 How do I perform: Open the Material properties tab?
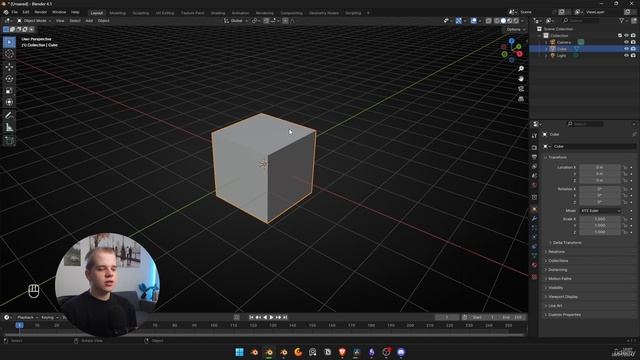click(x=534, y=265)
